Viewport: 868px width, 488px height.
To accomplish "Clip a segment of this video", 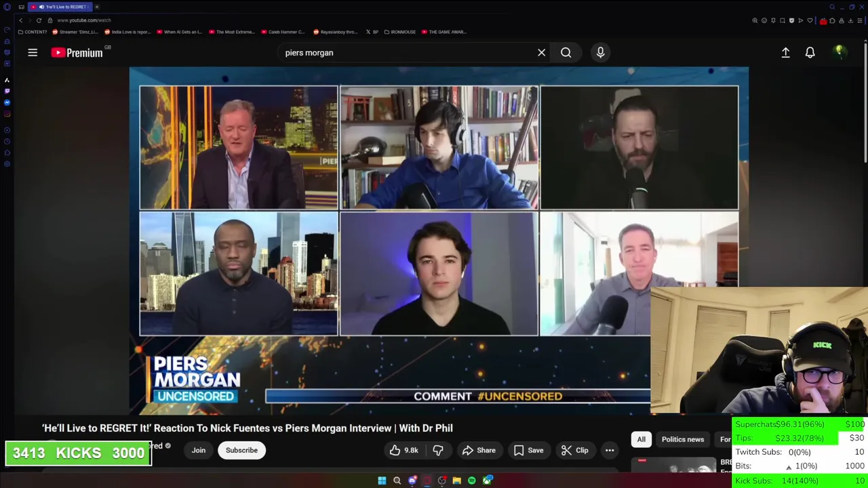I will pos(575,450).
